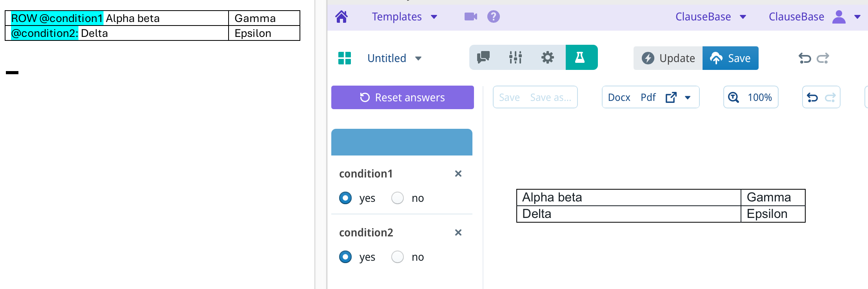
Task: Open the question mark help icon
Action: (x=493, y=16)
